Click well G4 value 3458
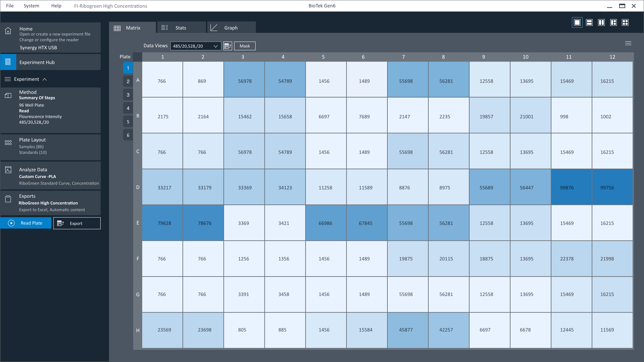Viewport: 644px width, 362px height. (x=285, y=294)
